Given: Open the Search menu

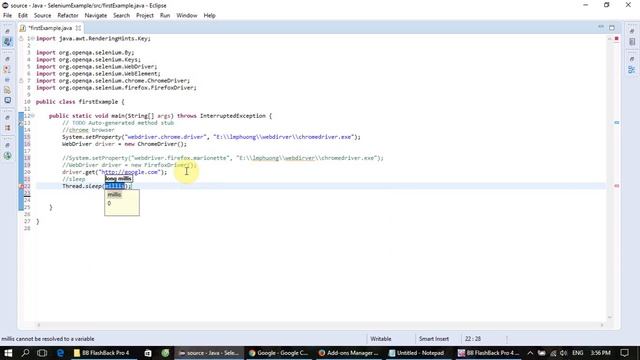Looking at the screenshot, I should [122, 16].
